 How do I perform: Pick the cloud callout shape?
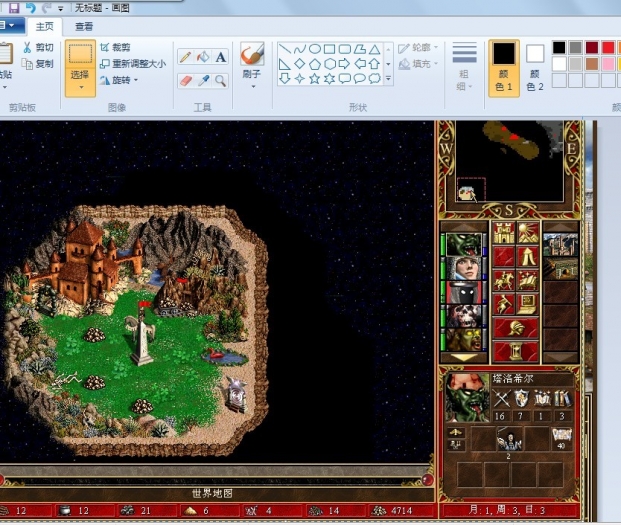click(375, 78)
